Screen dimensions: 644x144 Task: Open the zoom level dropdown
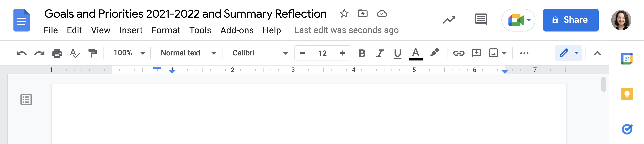128,53
